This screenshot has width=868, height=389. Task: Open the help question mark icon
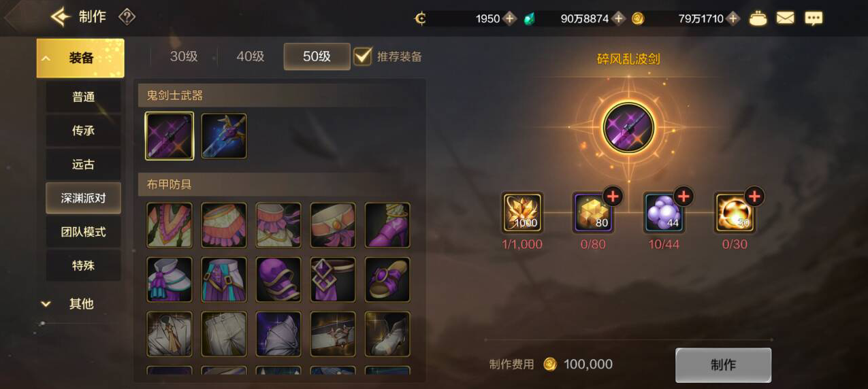(127, 17)
